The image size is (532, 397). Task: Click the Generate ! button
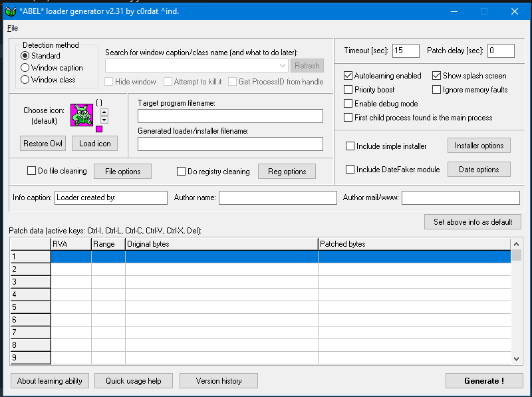click(x=483, y=381)
